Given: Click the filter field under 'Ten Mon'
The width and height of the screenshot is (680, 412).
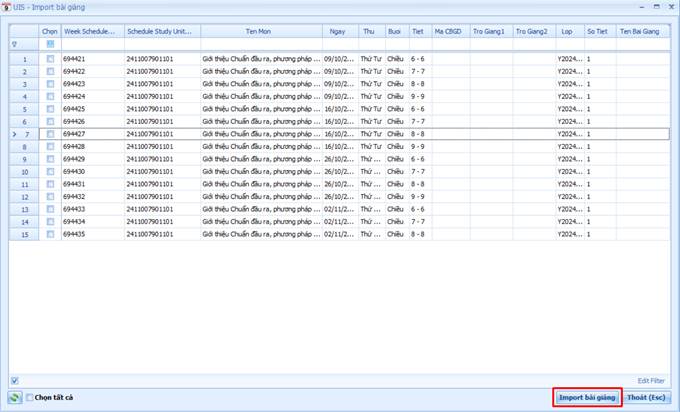Looking at the screenshot, I should click(x=262, y=44).
